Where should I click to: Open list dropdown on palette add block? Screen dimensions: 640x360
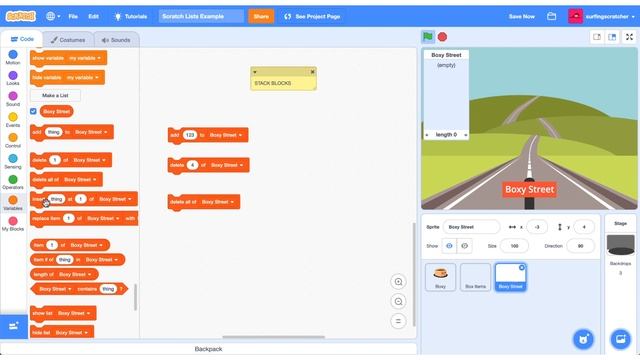pyautogui.click(x=106, y=132)
